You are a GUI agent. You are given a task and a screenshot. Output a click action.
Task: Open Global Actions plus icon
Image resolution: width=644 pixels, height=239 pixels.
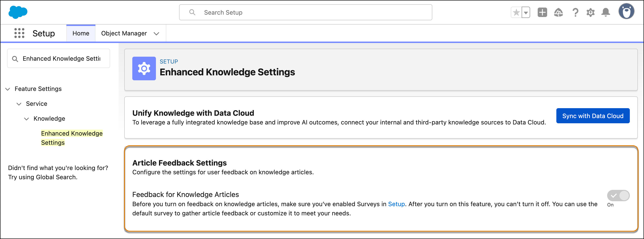coord(542,12)
